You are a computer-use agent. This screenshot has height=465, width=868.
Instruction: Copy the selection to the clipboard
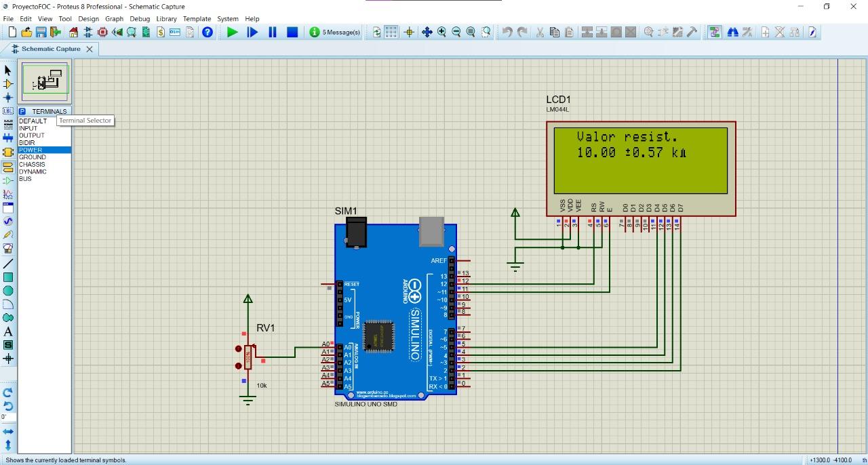[x=555, y=32]
